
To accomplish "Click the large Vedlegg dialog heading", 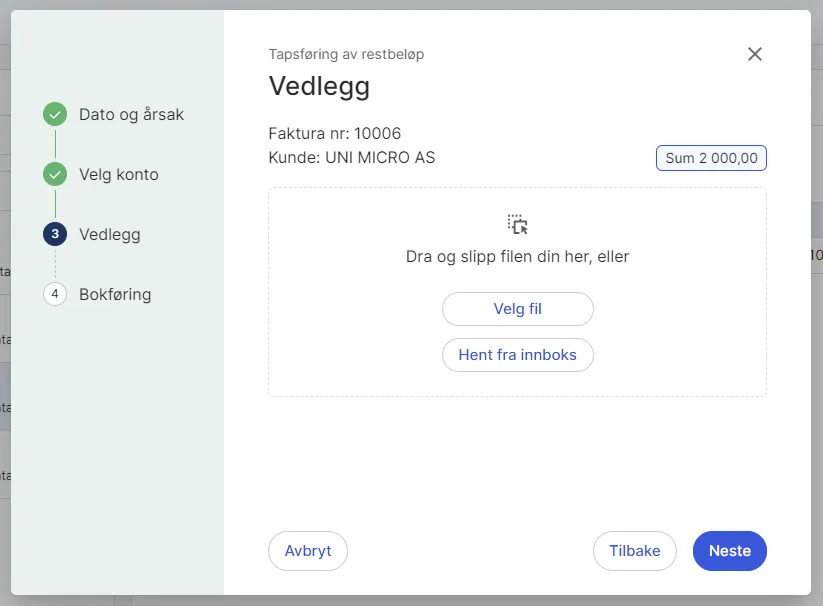I will [319, 86].
